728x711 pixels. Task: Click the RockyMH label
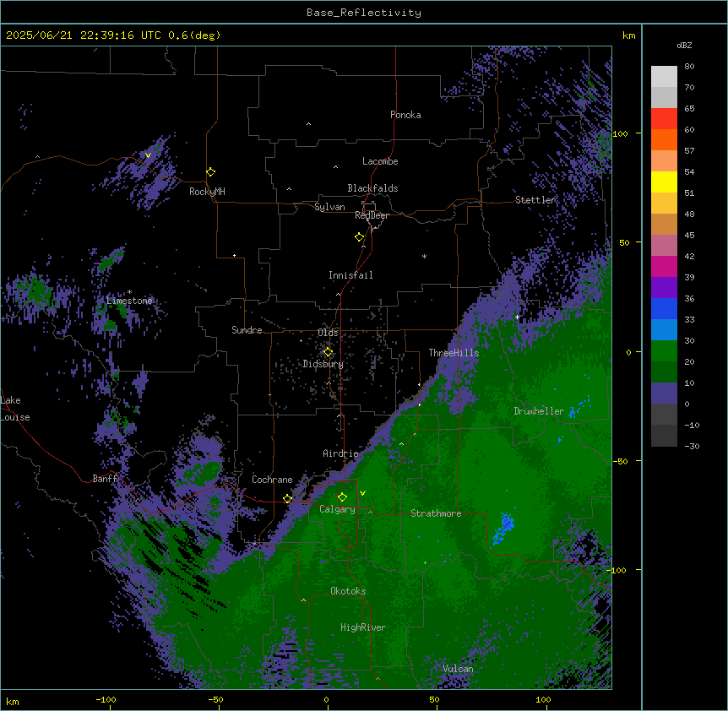[207, 191]
